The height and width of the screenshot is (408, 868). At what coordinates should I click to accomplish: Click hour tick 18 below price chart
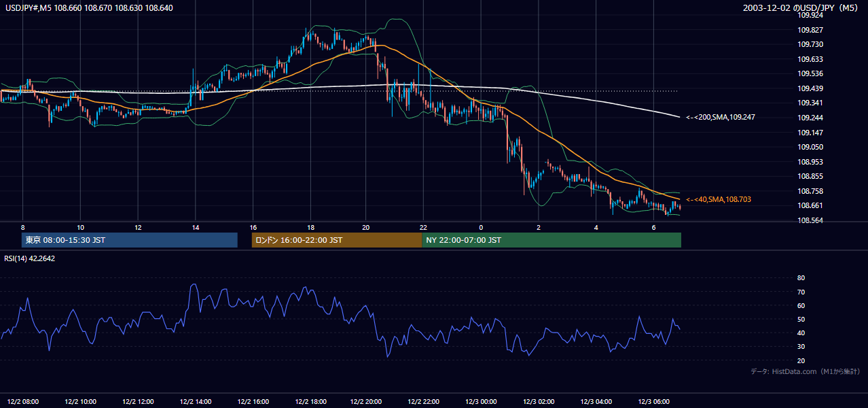(x=310, y=227)
